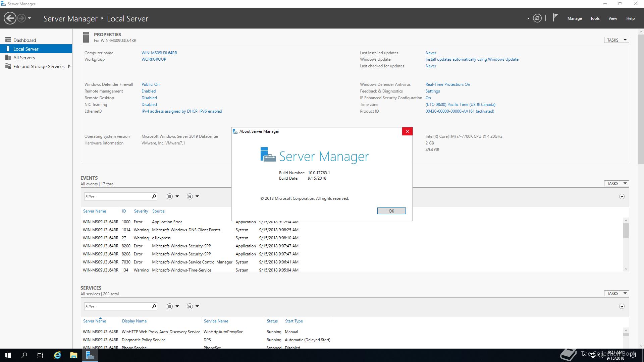Image resolution: width=644 pixels, height=362 pixels.
Task: Click Remote Desktop Disabled link
Action: 149,98
